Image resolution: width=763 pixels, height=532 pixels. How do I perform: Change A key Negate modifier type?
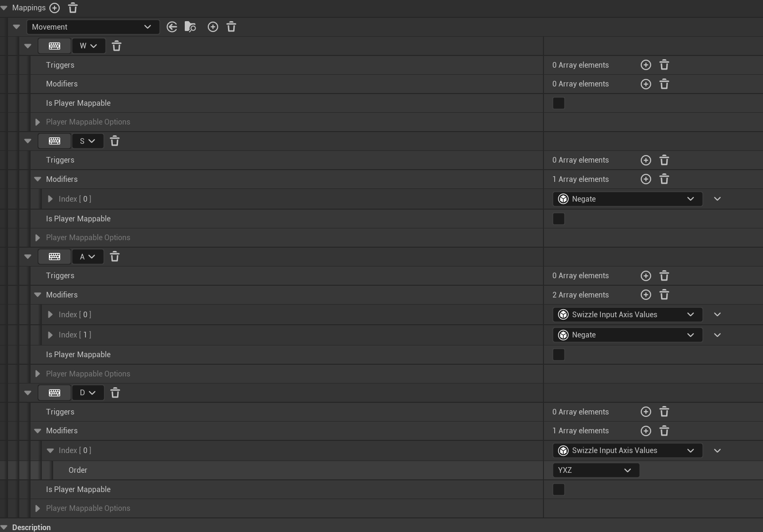point(628,335)
